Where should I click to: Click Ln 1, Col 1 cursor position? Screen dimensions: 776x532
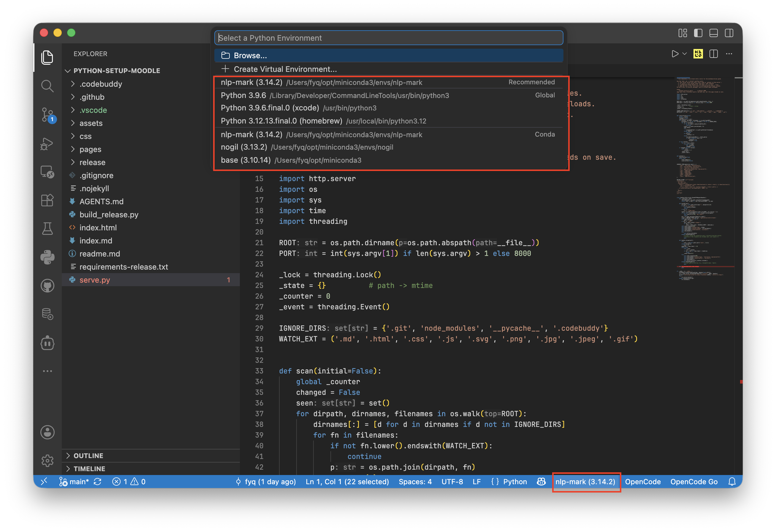coord(347,482)
